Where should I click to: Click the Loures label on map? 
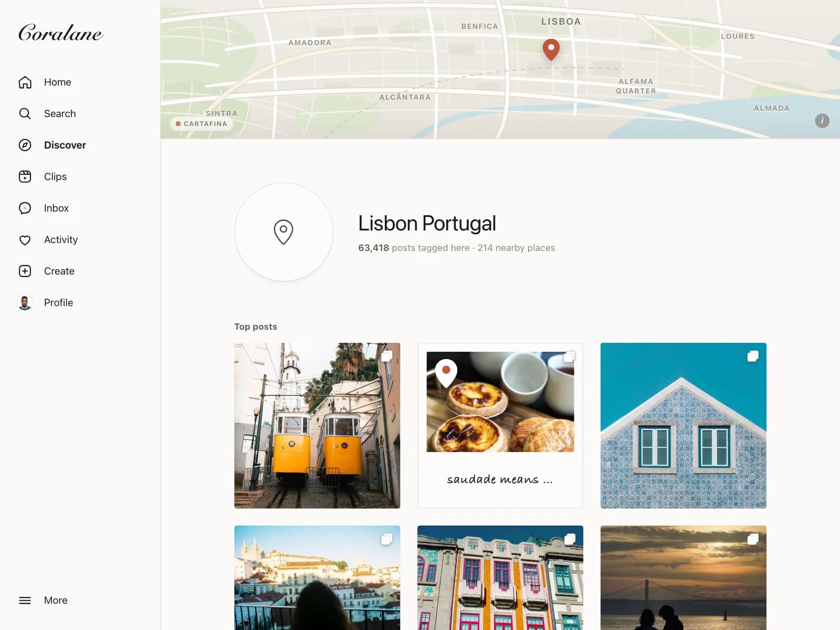[738, 36]
